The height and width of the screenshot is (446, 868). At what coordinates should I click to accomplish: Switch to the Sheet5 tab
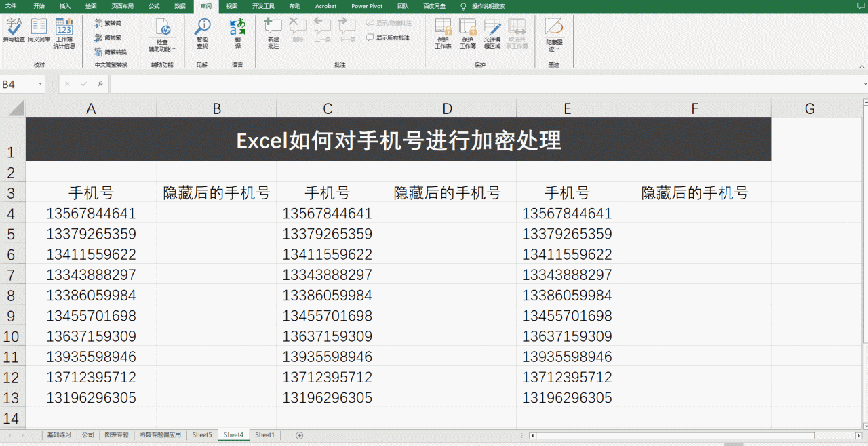coord(201,435)
